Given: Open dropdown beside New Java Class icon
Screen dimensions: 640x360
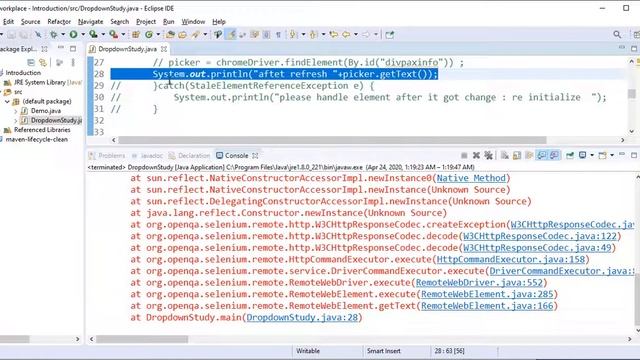Looking at the screenshot, I should pyautogui.click(x=158, y=35).
